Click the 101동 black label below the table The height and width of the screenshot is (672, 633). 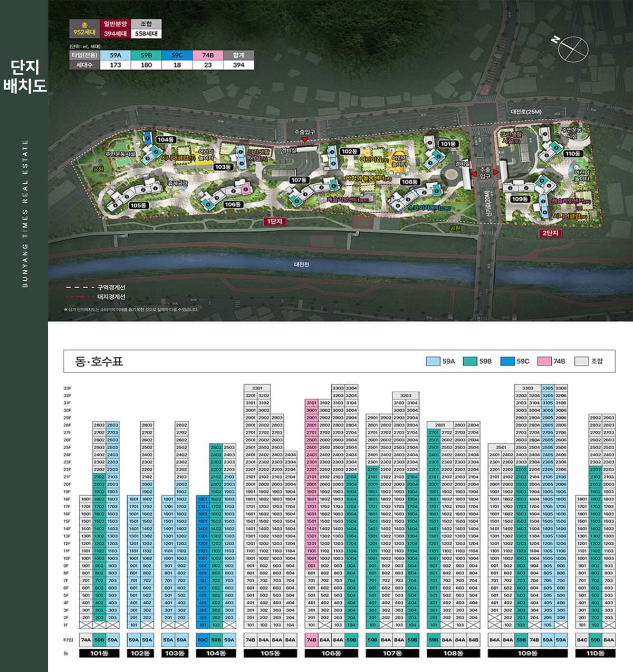[x=99, y=654]
